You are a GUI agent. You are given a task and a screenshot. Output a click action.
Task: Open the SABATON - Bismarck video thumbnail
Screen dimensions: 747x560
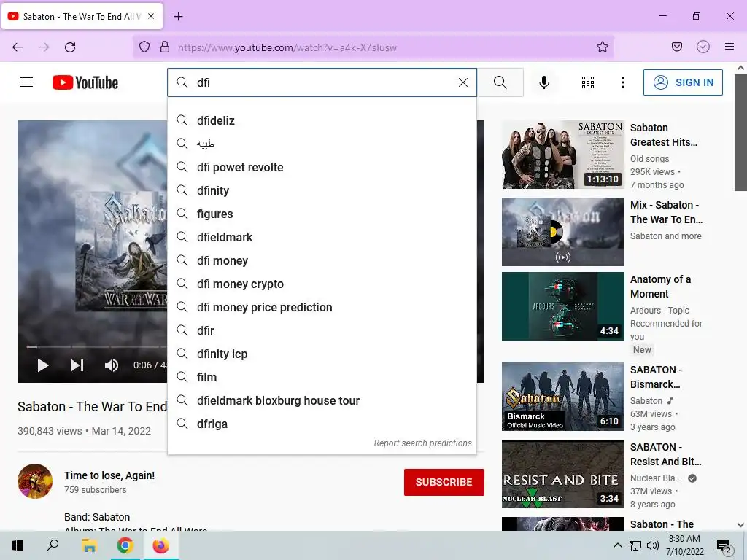tap(562, 396)
